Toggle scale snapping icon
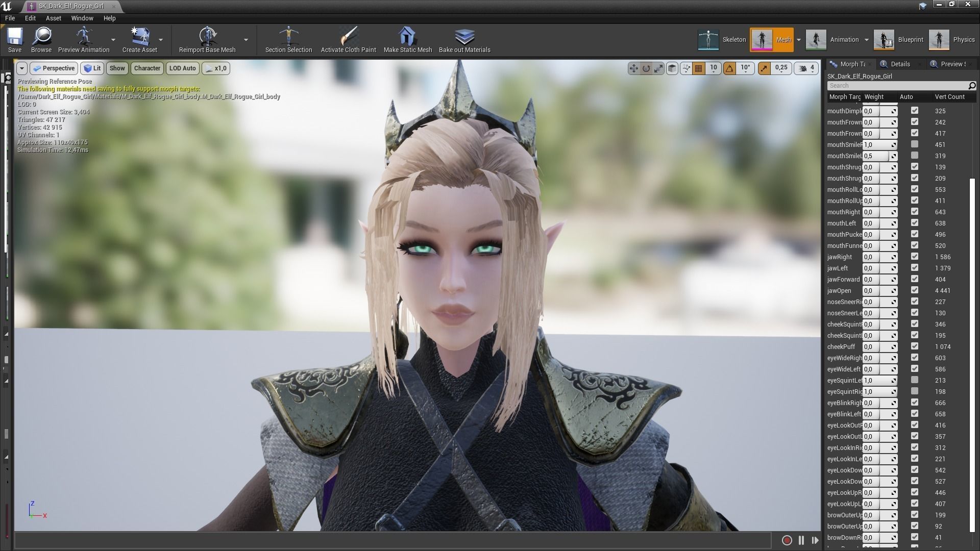 click(764, 68)
